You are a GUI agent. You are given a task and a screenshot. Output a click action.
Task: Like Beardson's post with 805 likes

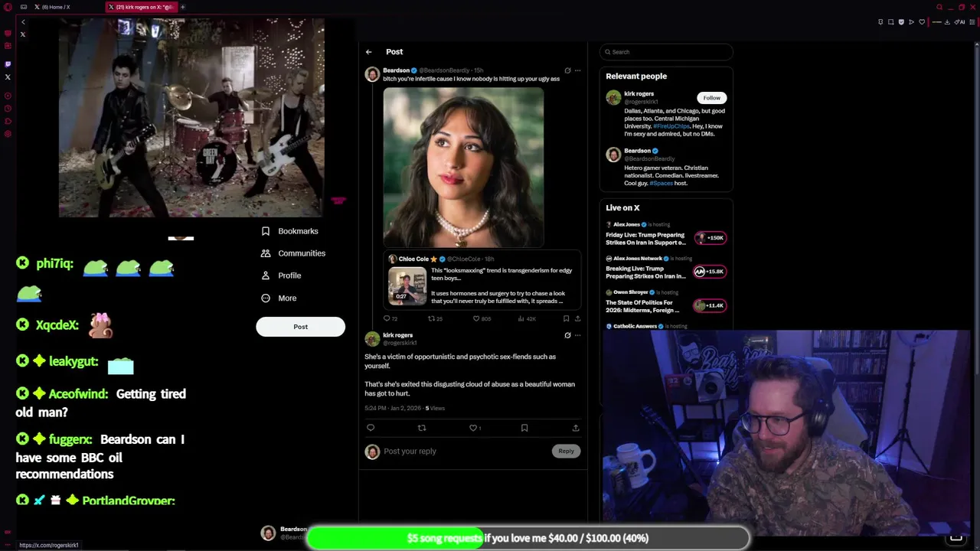[476, 318]
